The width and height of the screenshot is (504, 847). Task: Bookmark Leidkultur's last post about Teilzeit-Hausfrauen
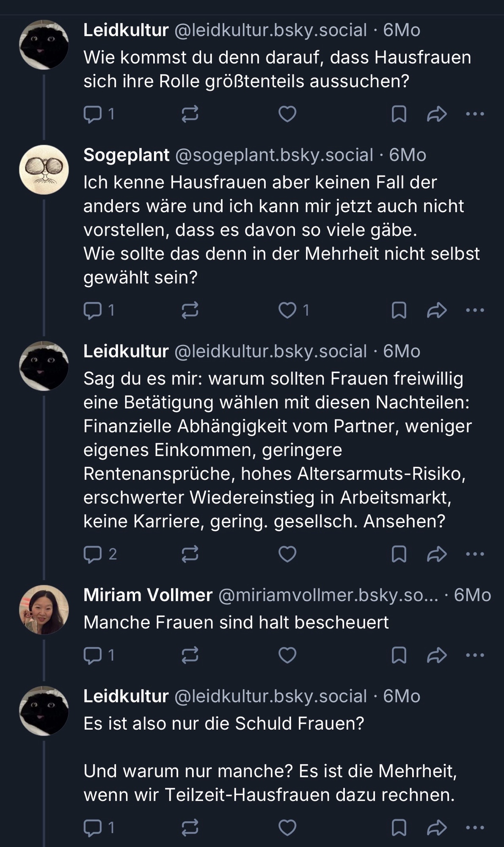pyautogui.click(x=399, y=828)
